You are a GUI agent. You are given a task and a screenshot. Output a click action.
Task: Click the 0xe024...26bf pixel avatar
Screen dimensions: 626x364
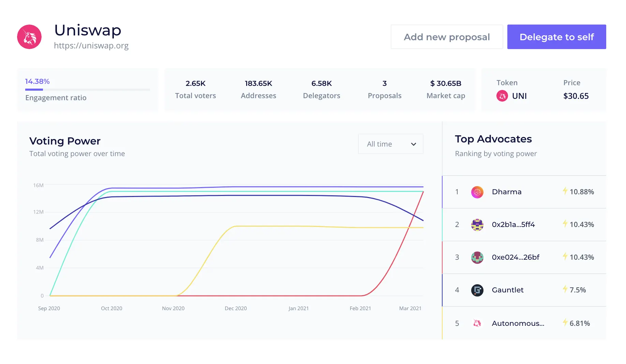tap(477, 257)
